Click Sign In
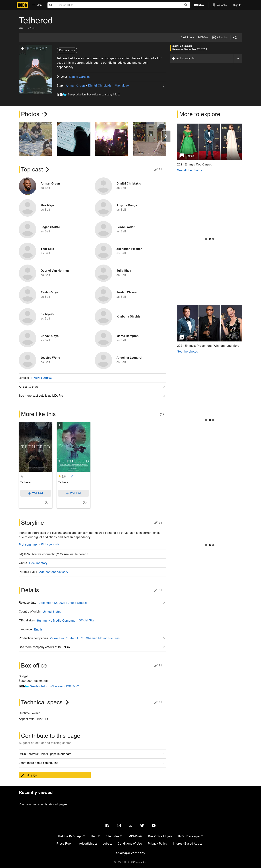Viewport: 261px width, 868px height. [x=237, y=5]
